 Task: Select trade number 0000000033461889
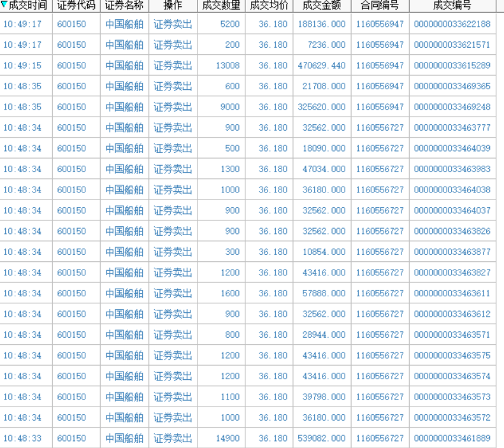452,438
